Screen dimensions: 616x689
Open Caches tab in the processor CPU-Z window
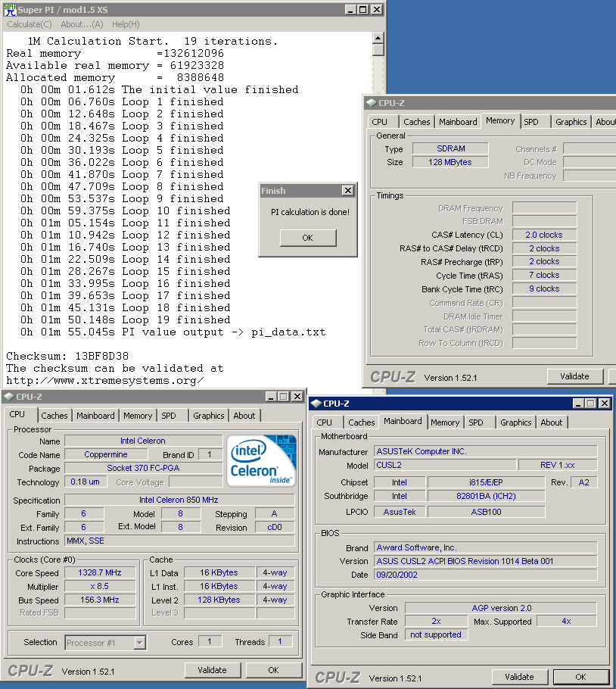point(54,416)
